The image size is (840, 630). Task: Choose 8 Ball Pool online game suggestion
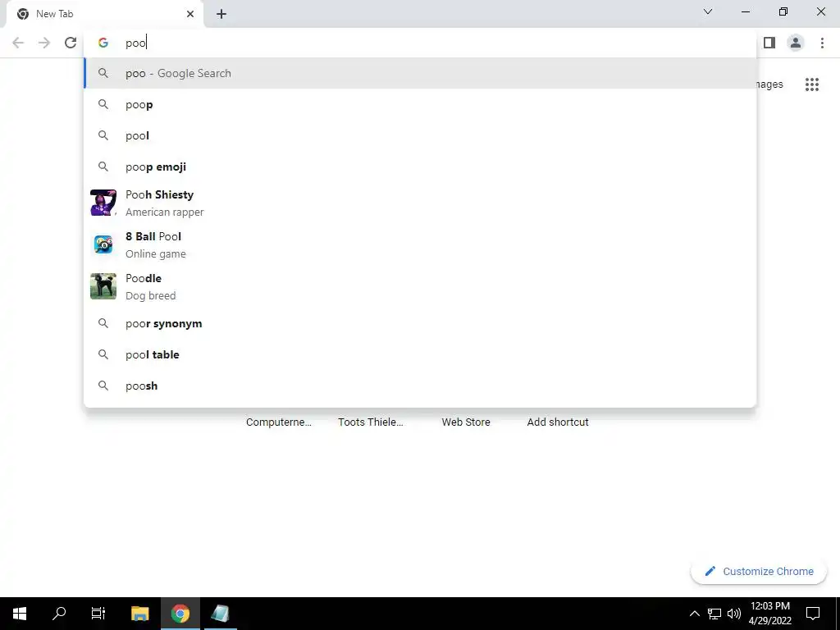tap(420, 244)
